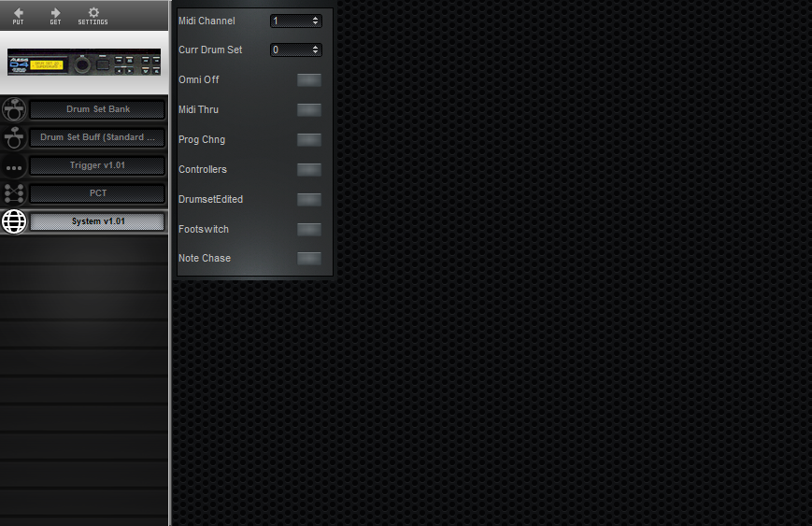Click the Omni Off label
The height and width of the screenshot is (526, 812).
pos(199,79)
